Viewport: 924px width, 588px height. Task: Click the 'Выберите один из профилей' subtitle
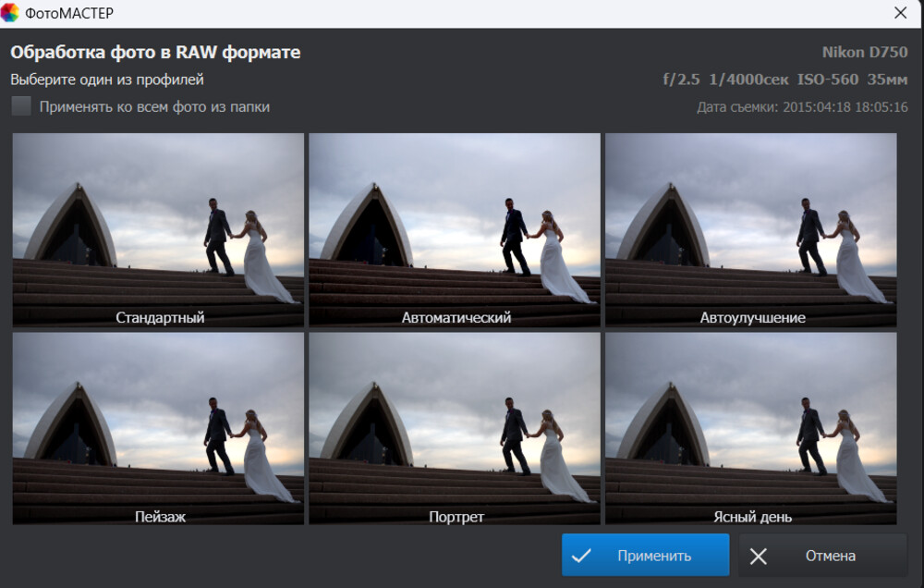[x=107, y=80]
